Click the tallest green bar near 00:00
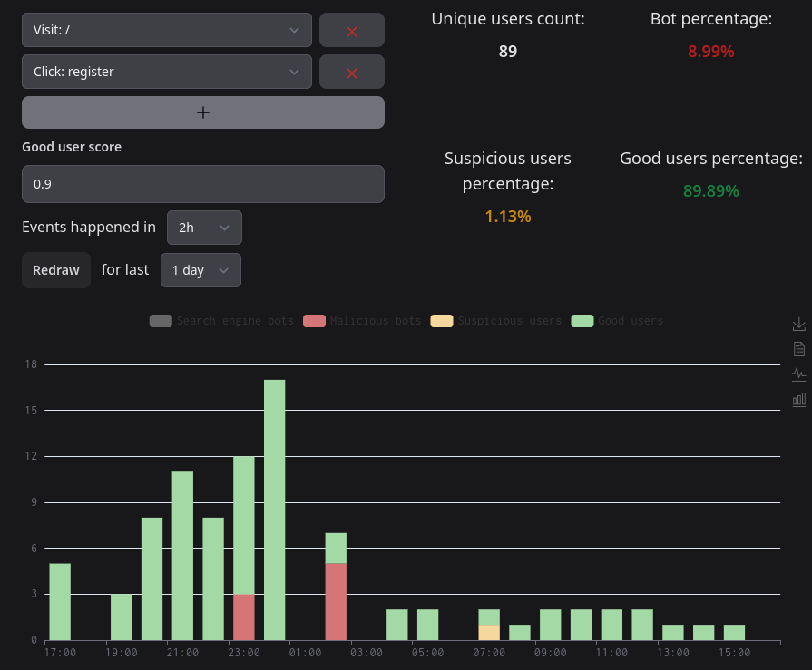 (x=275, y=508)
